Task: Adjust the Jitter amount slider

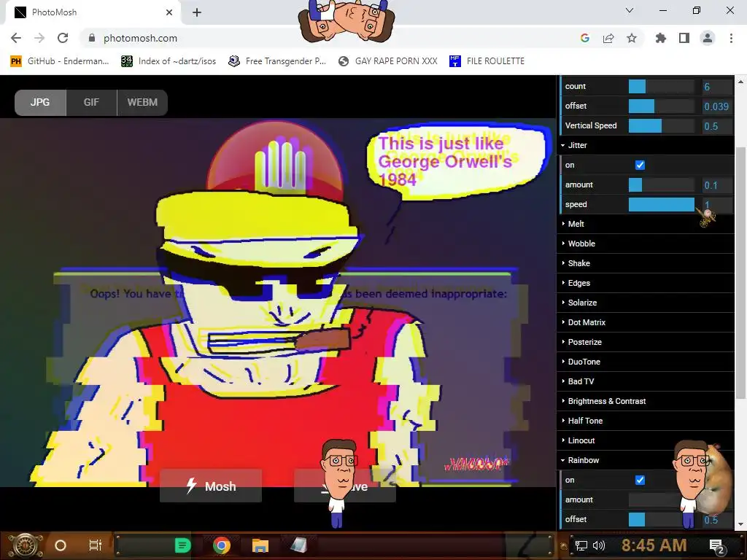Action: pos(661,184)
